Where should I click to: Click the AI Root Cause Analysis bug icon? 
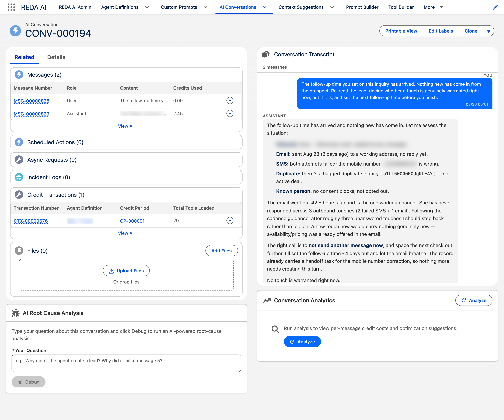pyautogui.click(x=16, y=313)
